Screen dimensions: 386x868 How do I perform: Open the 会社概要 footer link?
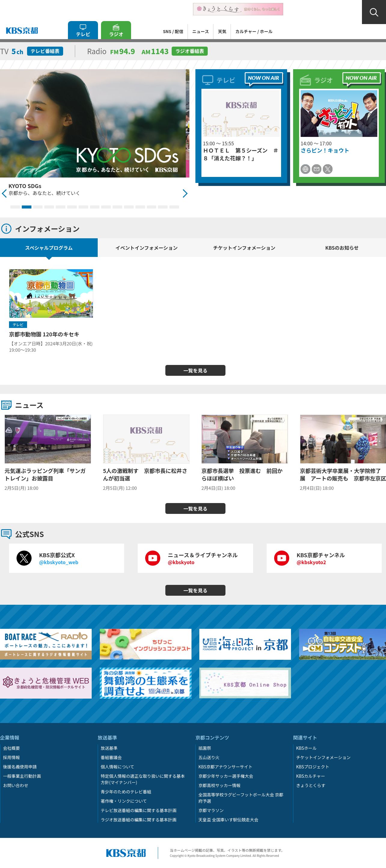(x=11, y=748)
